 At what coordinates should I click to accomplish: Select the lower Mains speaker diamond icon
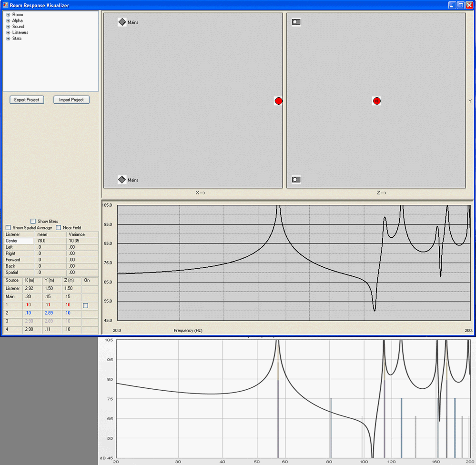click(x=122, y=180)
